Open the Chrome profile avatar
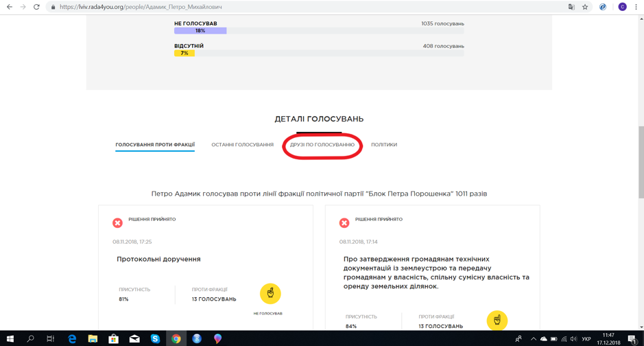Image resolution: width=644 pixels, height=346 pixels. point(622,7)
